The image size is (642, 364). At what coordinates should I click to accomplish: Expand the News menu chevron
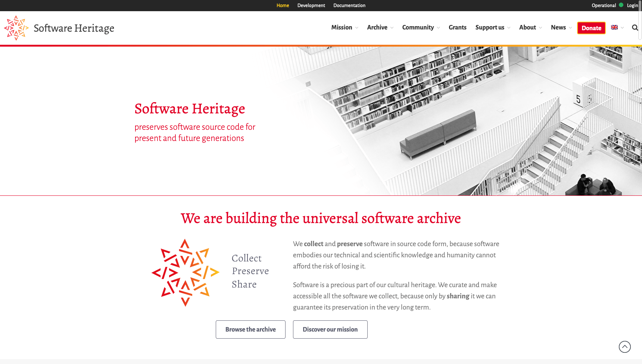(570, 28)
